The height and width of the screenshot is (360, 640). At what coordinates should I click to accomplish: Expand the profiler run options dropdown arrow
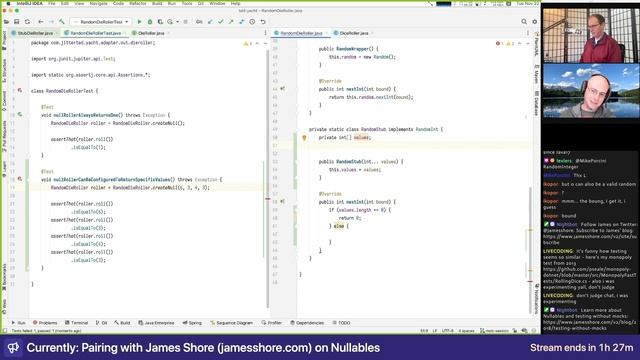(177, 22)
